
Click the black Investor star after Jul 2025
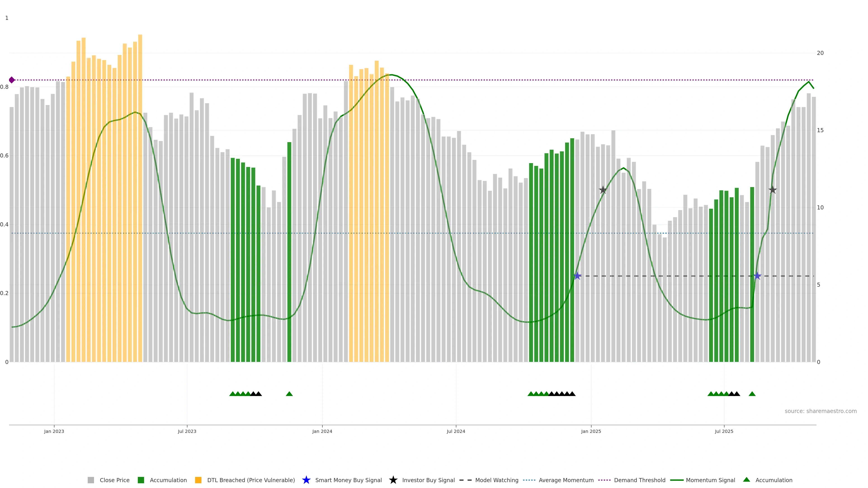(x=773, y=190)
